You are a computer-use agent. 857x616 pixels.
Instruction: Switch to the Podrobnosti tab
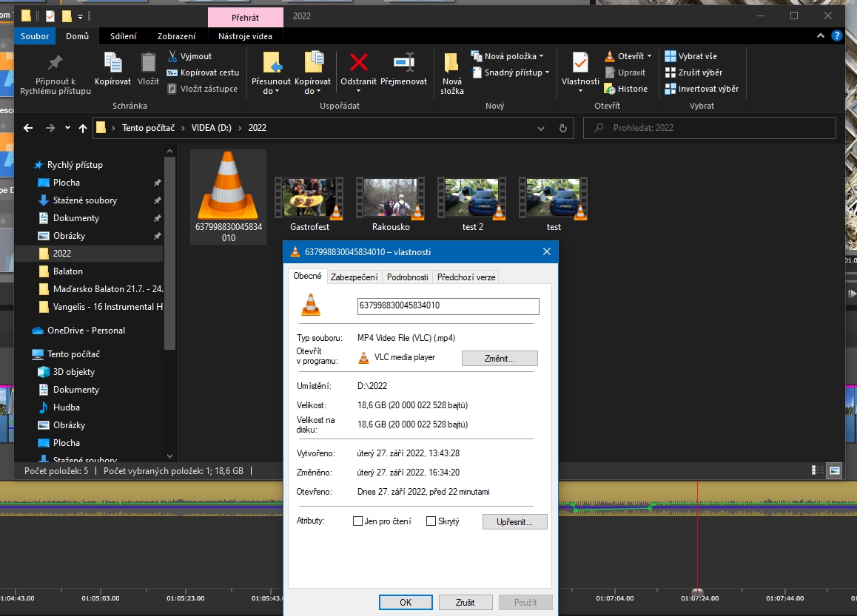(407, 277)
